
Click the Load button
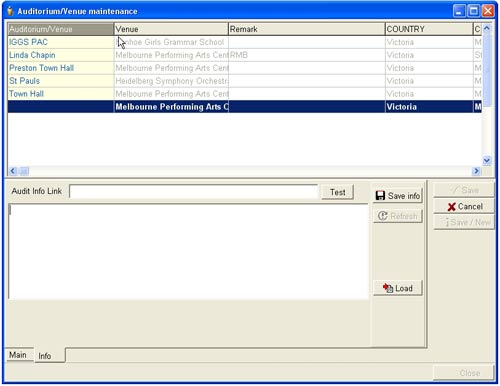click(x=398, y=288)
